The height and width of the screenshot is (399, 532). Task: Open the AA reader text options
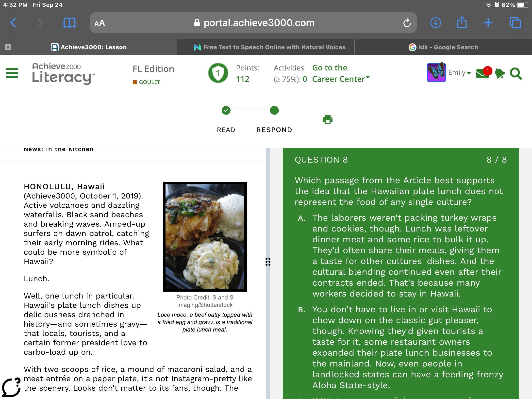[100, 23]
